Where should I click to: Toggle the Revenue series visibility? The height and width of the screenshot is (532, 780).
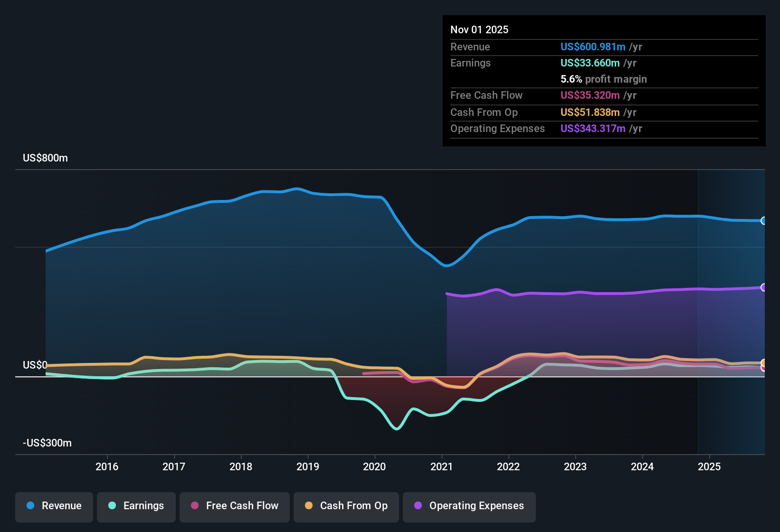click(54, 506)
